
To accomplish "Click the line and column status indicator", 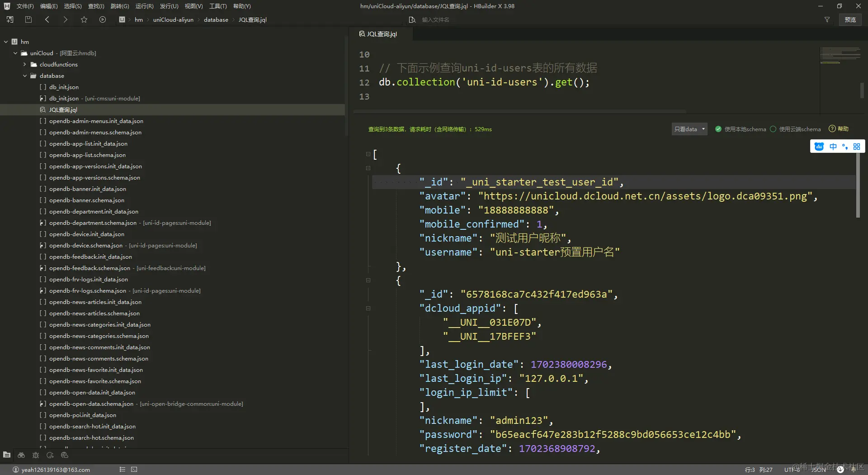I will click(x=759, y=470).
